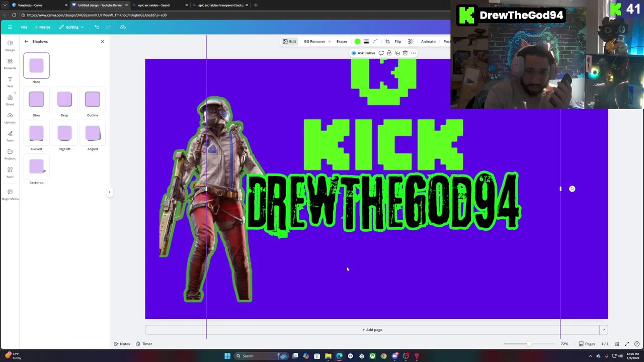
Task: Open the Timer tool
Action: [x=144, y=344]
